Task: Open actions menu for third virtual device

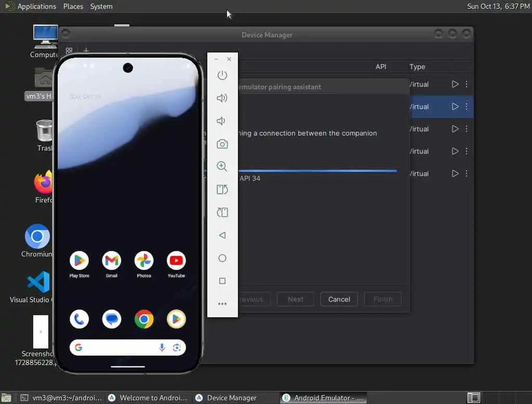Action: click(x=467, y=129)
